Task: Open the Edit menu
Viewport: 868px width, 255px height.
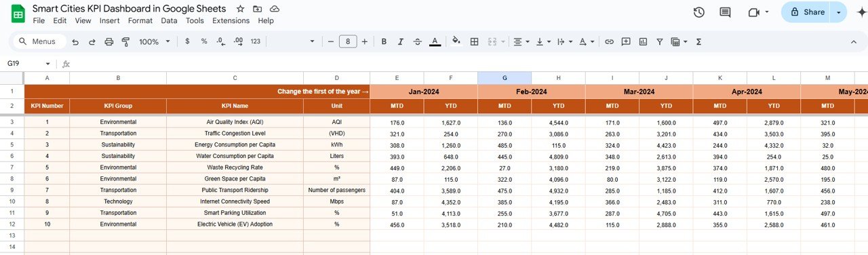Action: tap(60, 20)
